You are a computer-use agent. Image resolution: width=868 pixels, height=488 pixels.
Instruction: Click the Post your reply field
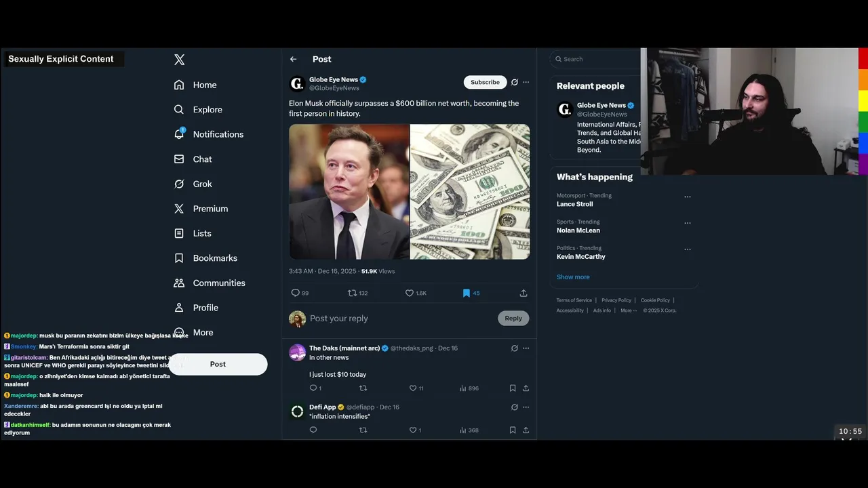400,319
